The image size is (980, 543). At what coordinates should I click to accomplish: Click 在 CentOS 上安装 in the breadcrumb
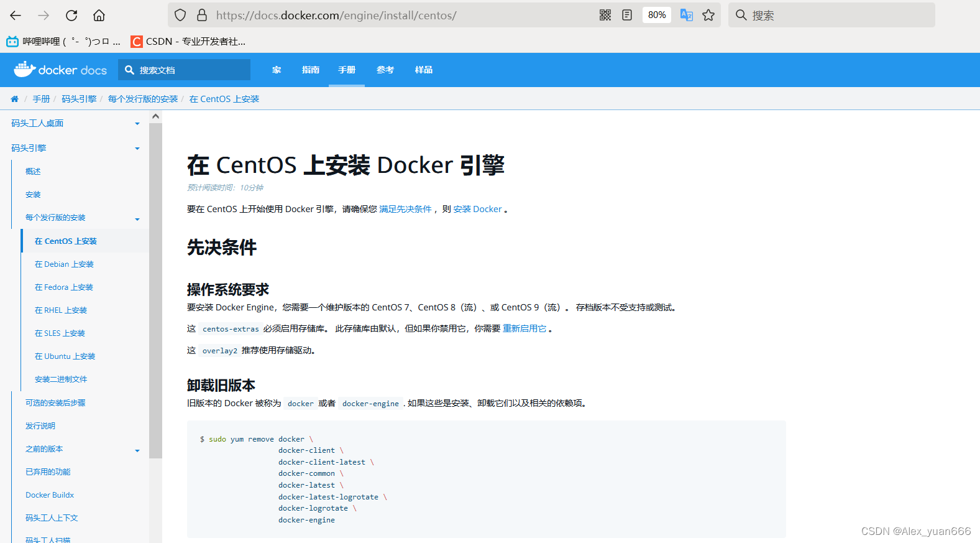pos(224,99)
